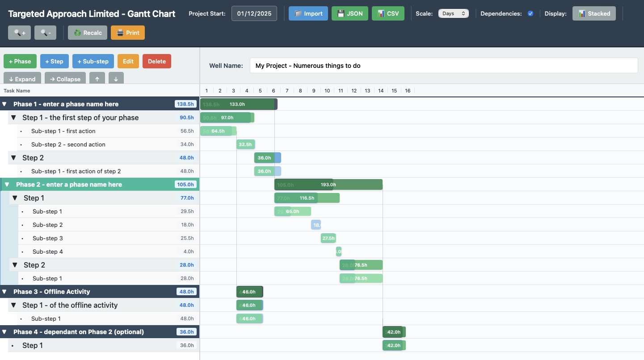
Task: Add a new phase with the + Phase button
Action: click(20, 61)
